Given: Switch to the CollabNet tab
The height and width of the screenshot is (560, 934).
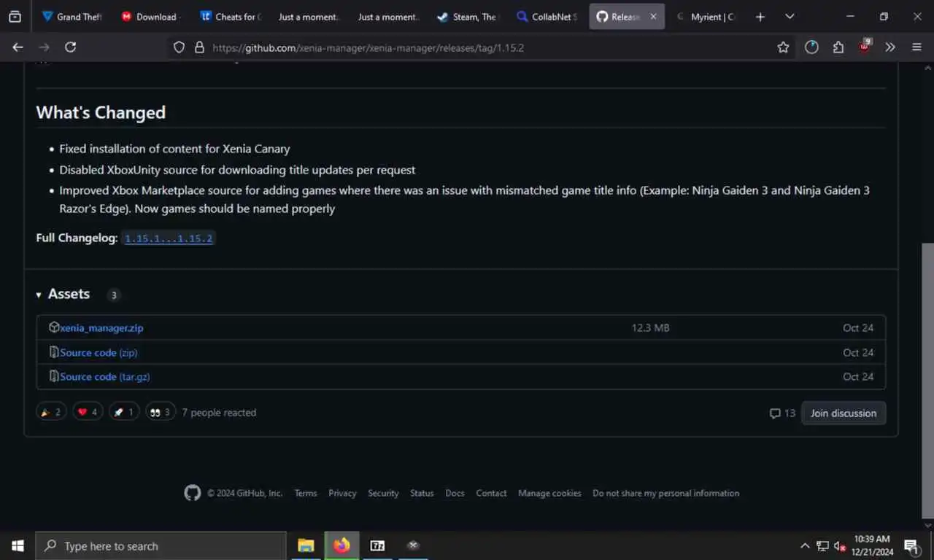Looking at the screenshot, I should pos(547,17).
